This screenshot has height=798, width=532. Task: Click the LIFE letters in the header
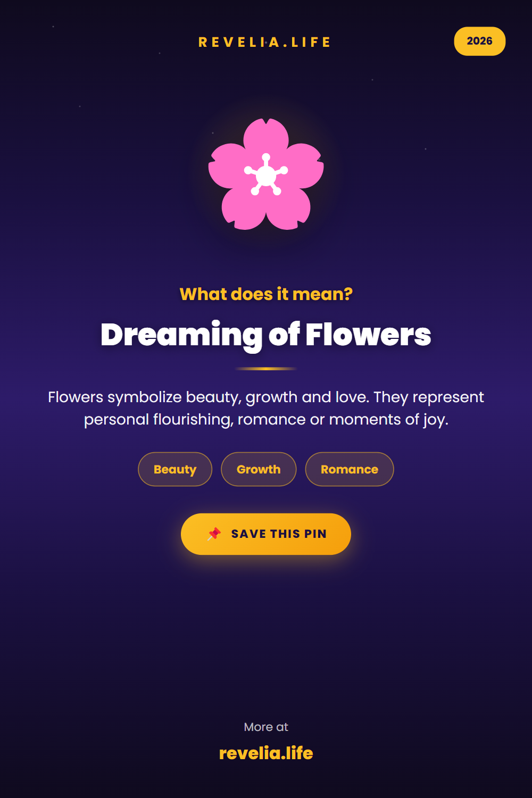coord(311,43)
